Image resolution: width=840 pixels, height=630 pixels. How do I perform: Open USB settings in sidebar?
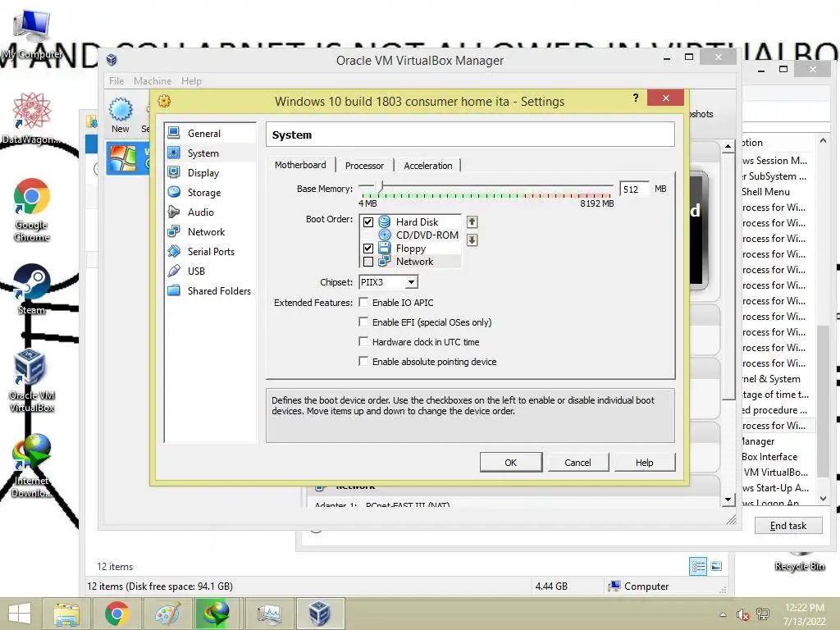tap(196, 271)
